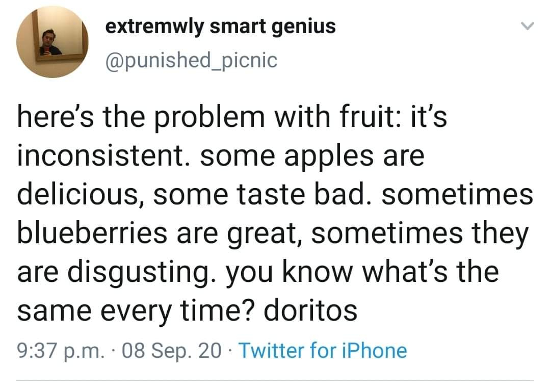Screen dimensions: 550x392
Task: Select the 08 Sep. 20 date
Action: (171, 351)
